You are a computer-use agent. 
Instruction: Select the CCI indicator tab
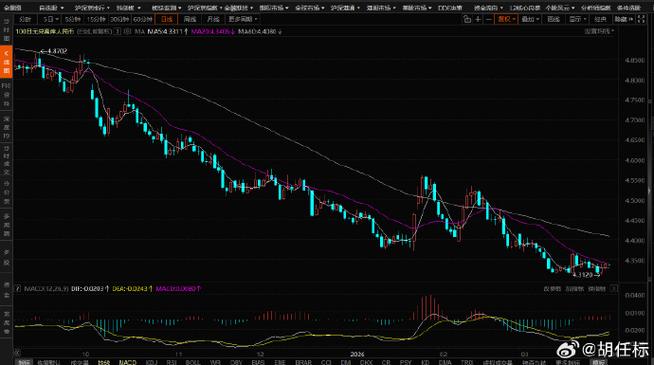[326, 362]
